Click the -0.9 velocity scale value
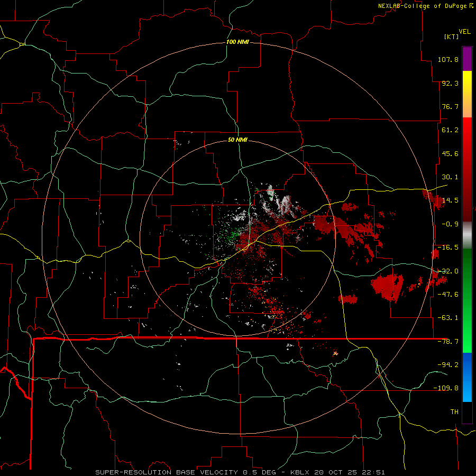Image resolution: width=476 pixels, height=476 pixels. [450, 224]
